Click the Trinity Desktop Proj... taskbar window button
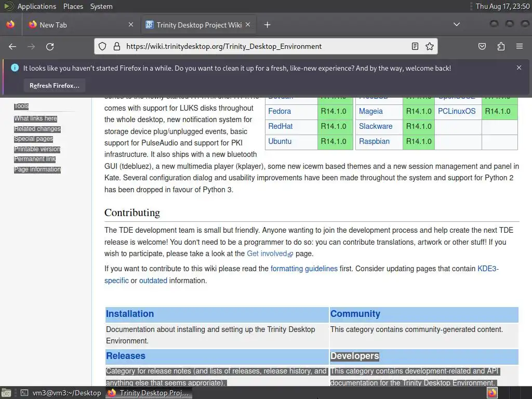The image size is (532, 399). coord(149,393)
